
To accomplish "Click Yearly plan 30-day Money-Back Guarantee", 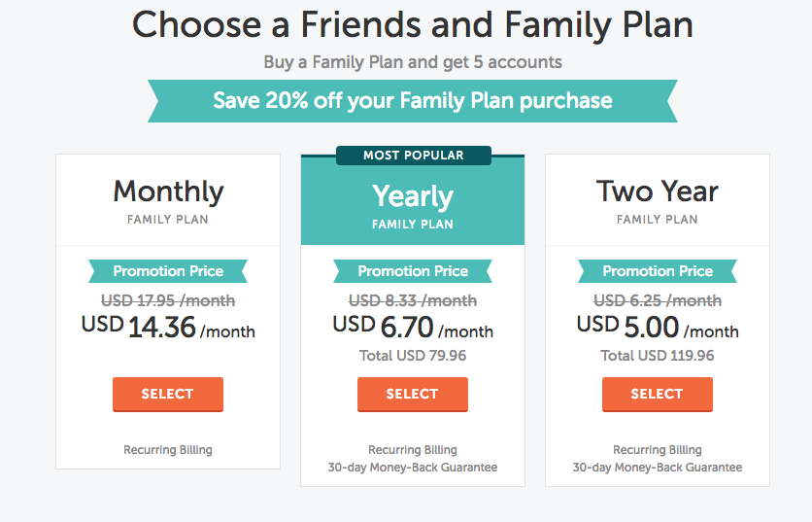I will [413, 468].
